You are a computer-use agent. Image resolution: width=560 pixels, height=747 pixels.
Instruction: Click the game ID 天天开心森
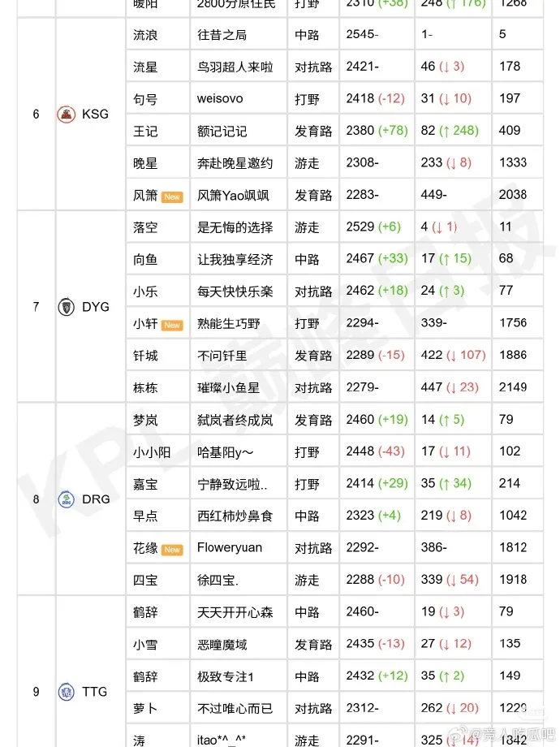pyautogui.click(x=235, y=612)
